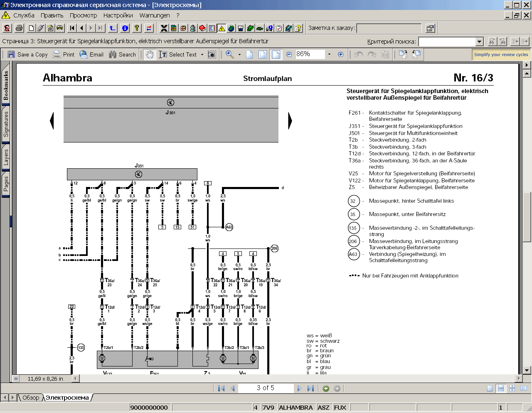
Task: Go to first page in bottom navigation
Action: pyautogui.click(x=221, y=388)
